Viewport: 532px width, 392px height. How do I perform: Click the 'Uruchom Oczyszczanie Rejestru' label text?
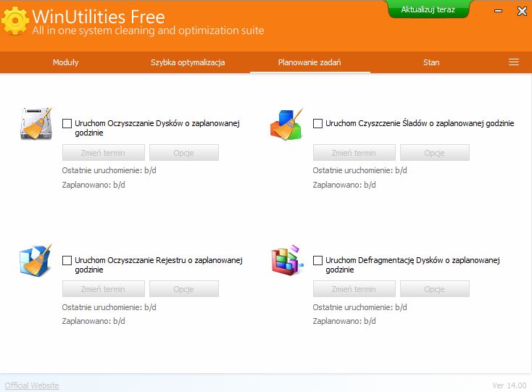pos(159,265)
